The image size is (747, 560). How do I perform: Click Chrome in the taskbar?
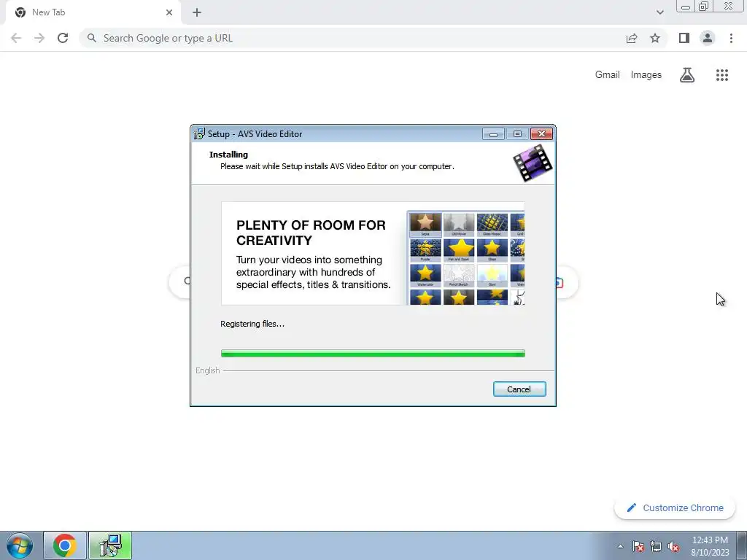pos(65,545)
